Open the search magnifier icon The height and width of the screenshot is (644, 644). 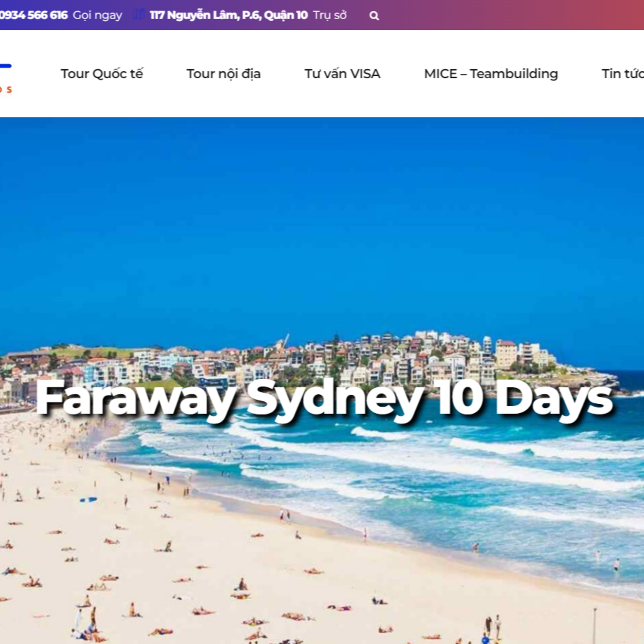374,16
